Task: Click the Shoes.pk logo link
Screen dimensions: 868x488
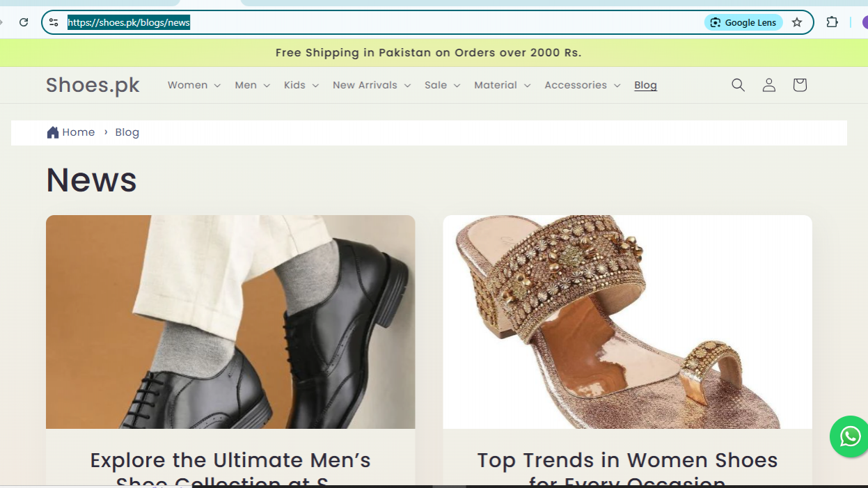Action: (93, 85)
